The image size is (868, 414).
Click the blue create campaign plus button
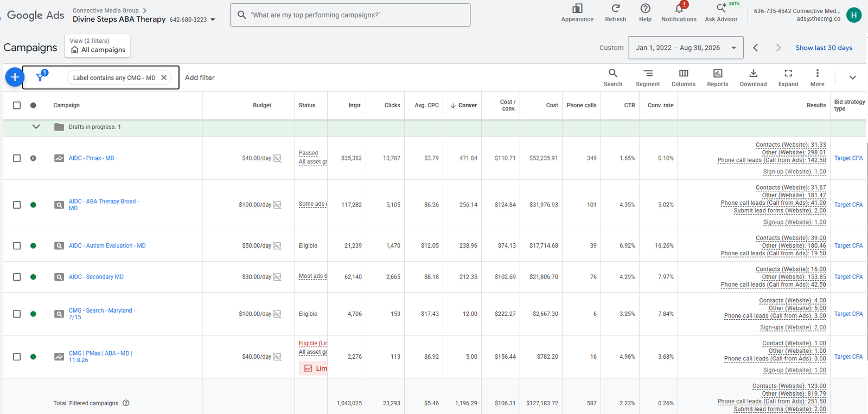15,77
